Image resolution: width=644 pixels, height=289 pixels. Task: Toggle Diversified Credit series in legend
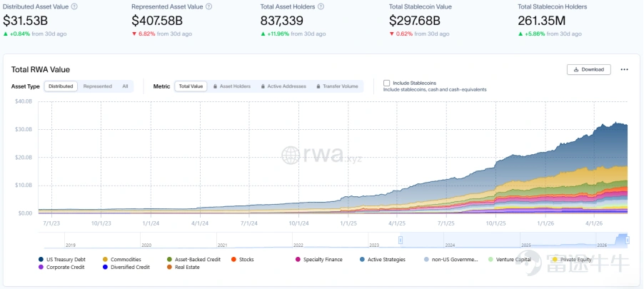click(x=126, y=267)
